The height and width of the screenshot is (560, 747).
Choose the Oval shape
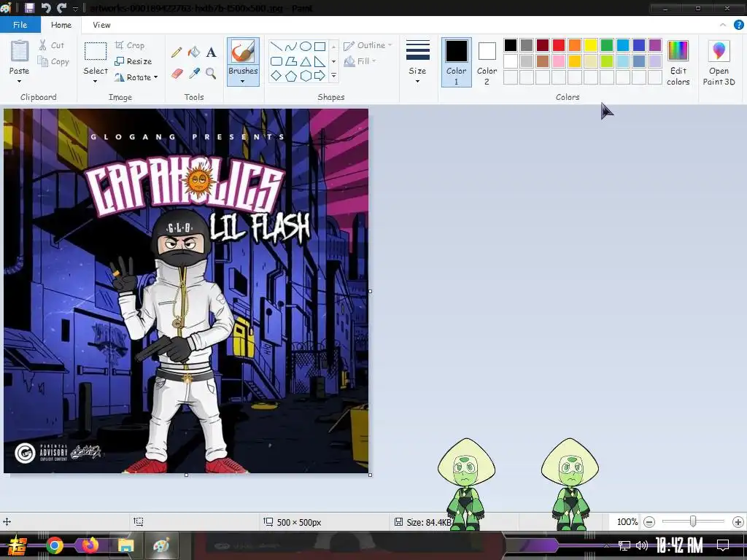click(306, 46)
